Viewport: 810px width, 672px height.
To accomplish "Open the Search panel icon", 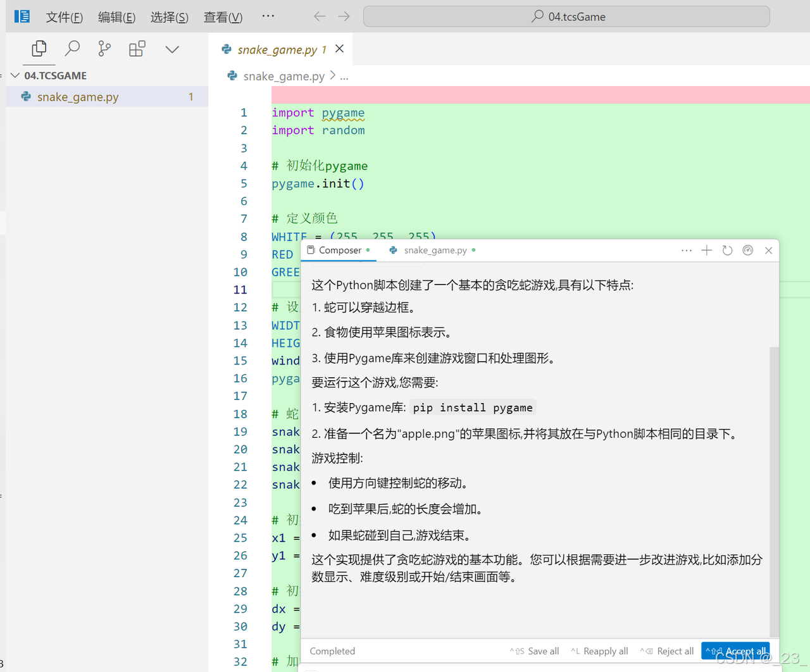I will 73,49.
